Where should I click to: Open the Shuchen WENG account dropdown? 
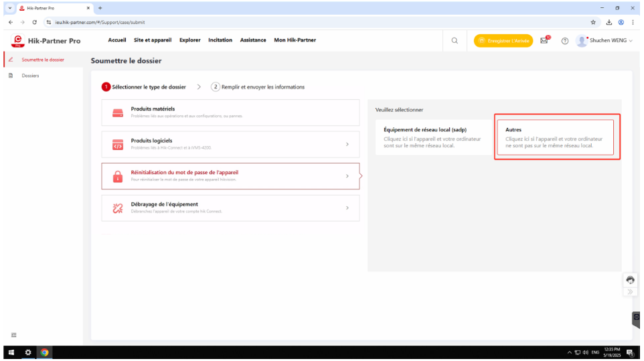point(611,41)
